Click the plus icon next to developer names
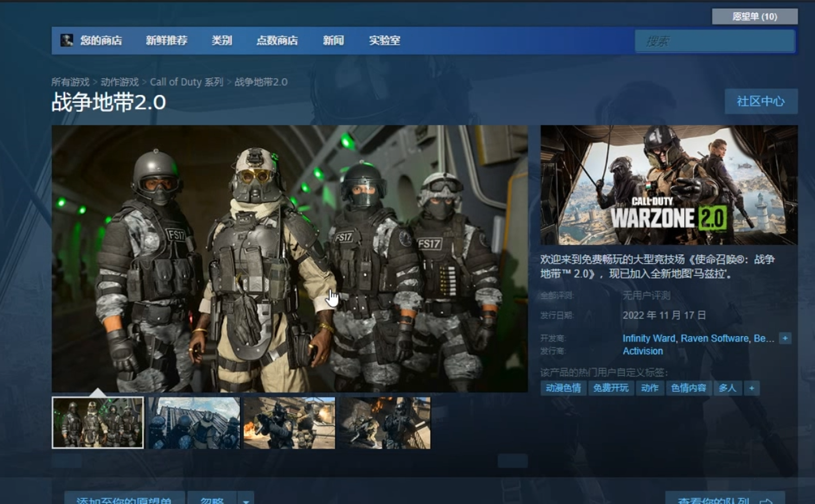This screenshot has width=815, height=504. pyautogui.click(x=784, y=338)
